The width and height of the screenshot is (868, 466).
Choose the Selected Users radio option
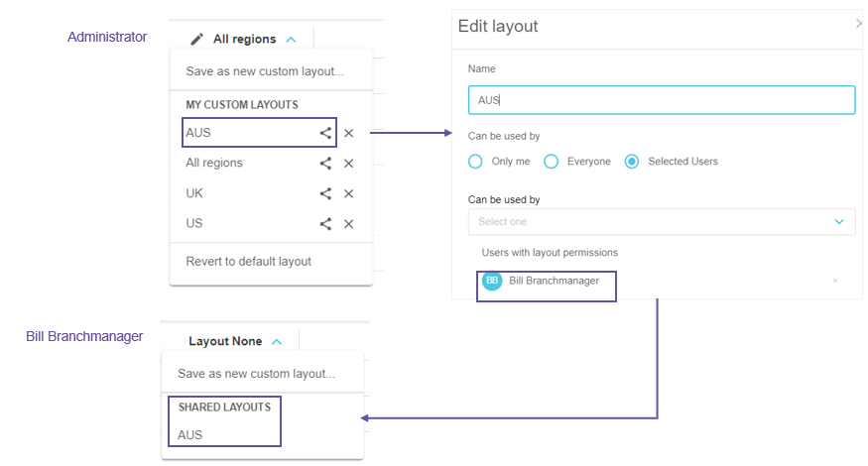(x=631, y=162)
